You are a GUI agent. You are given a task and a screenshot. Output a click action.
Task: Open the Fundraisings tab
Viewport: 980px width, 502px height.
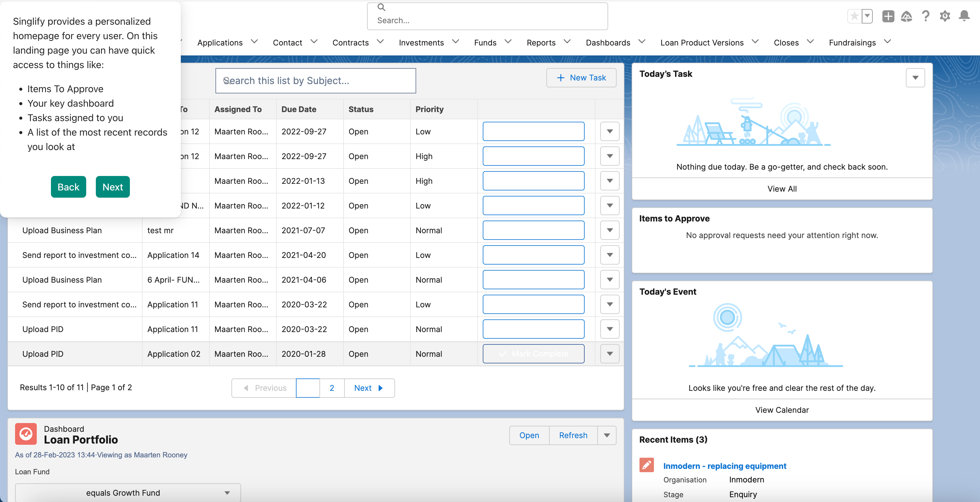point(852,42)
